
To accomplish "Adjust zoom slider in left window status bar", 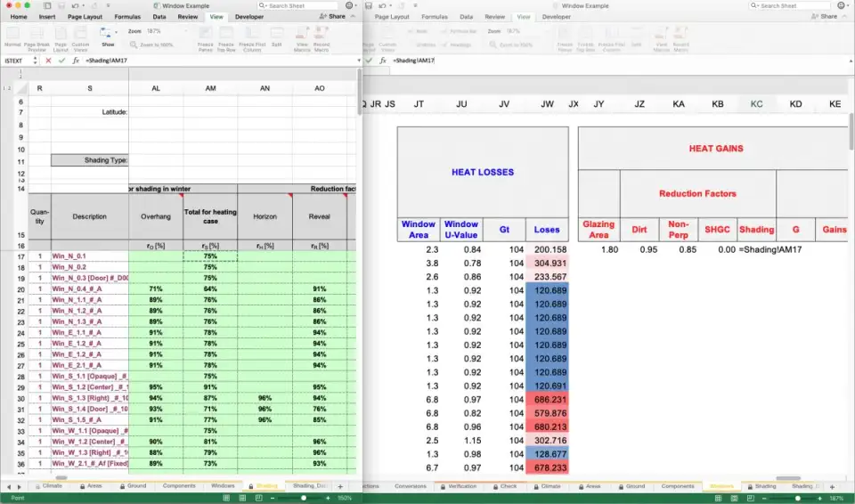I will [x=305, y=498].
